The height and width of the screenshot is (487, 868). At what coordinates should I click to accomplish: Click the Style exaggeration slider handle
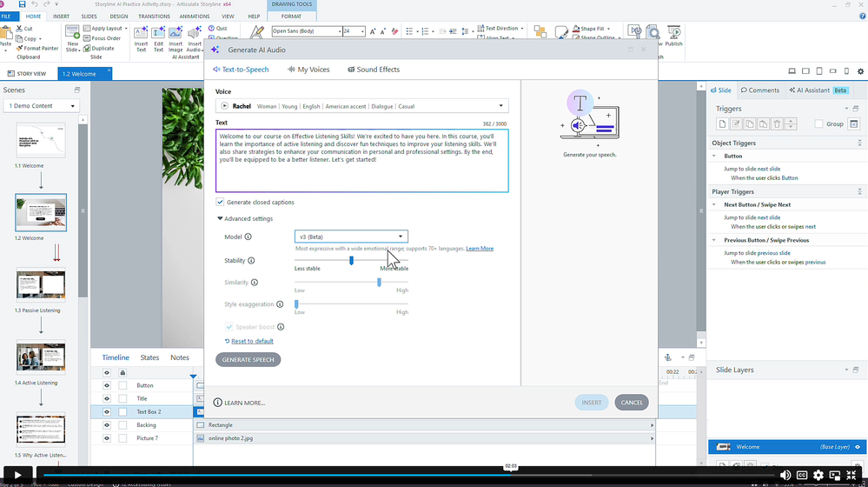click(296, 304)
